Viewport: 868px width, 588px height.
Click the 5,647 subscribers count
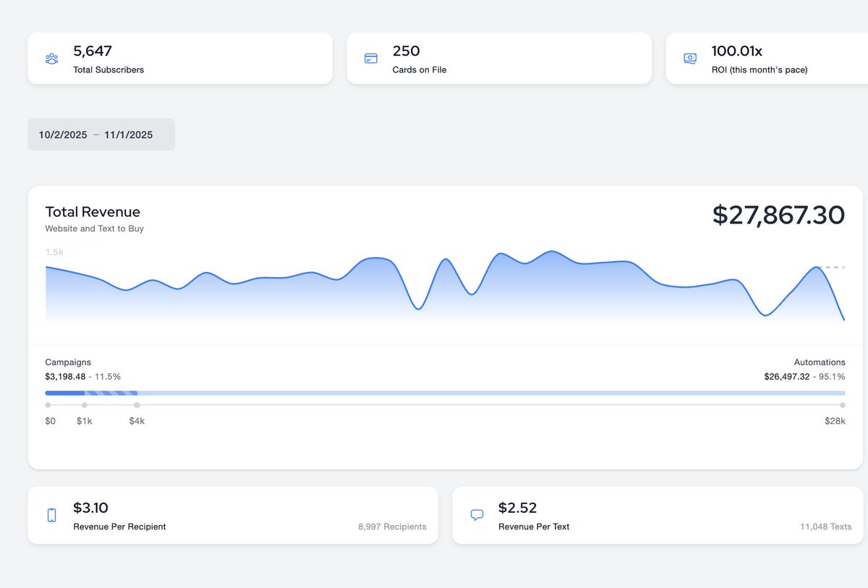(x=93, y=51)
